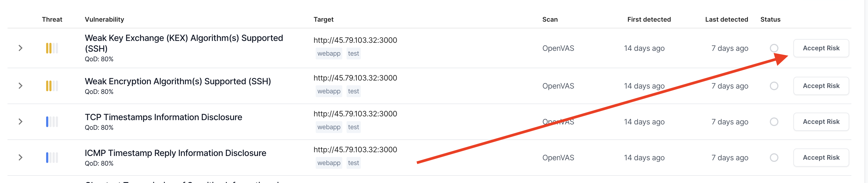Screen dimensions: 868x183
Task: Accept Risk for ICMP Timestamp Reply vulnerability
Action: point(821,157)
